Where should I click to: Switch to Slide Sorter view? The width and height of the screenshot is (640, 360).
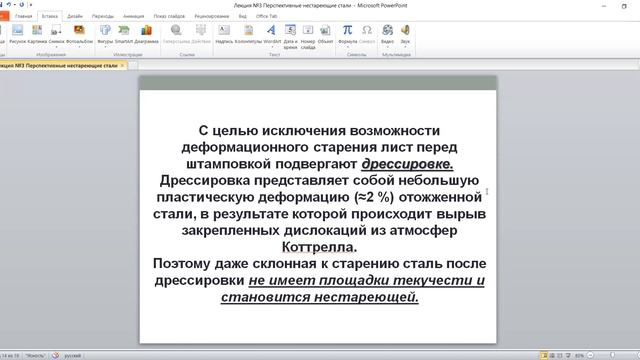[552, 356]
